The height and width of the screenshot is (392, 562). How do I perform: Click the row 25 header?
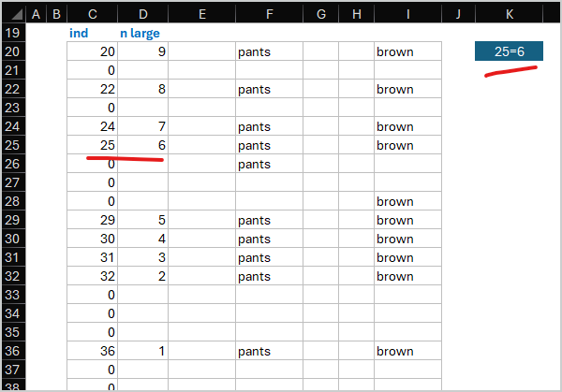tap(11, 145)
